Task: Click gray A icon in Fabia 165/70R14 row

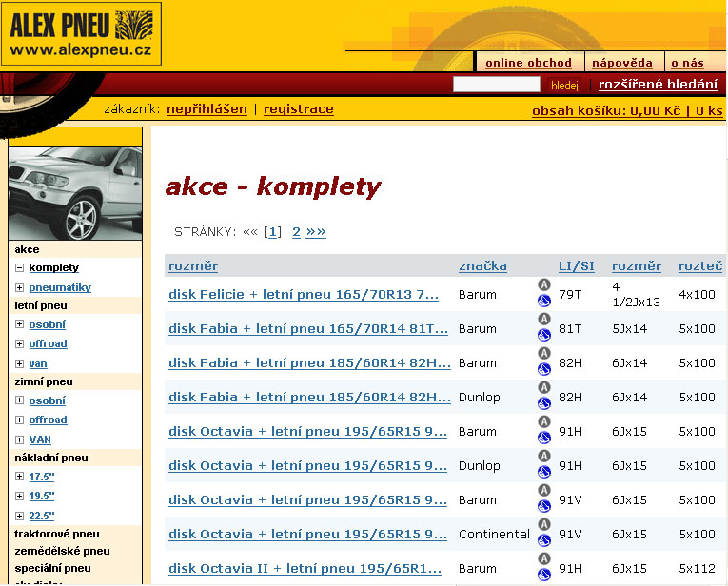Action: coord(544,319)
